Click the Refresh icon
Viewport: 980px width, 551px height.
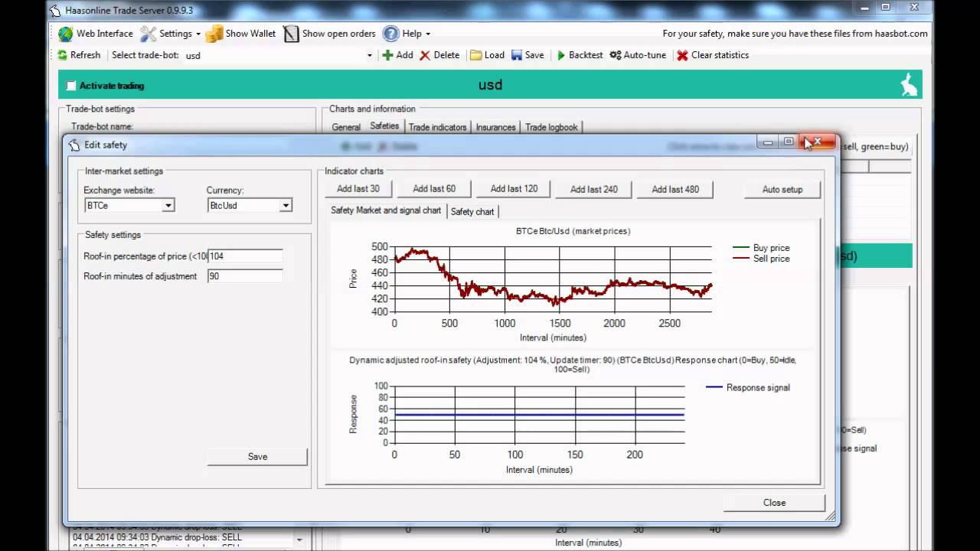point(63,55)
